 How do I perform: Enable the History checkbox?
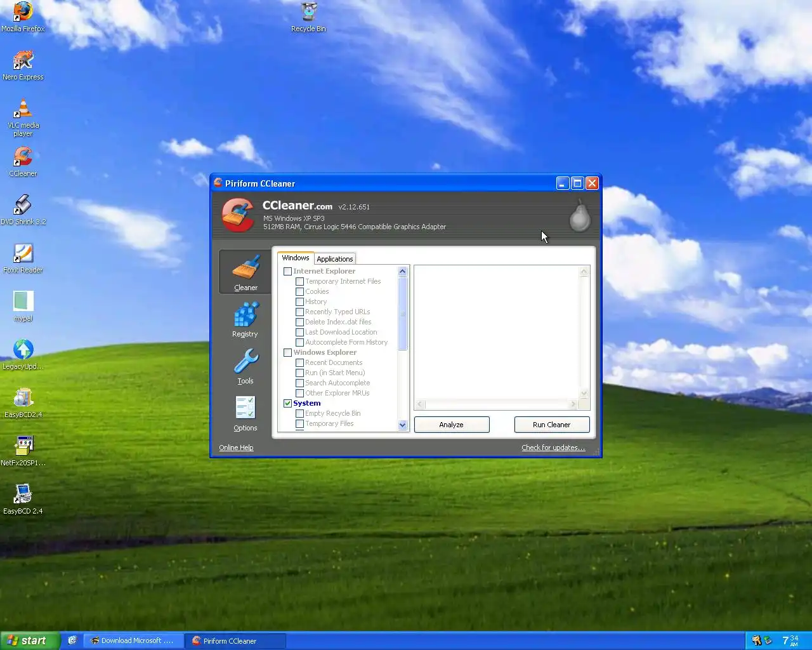(x=299, y=302)
